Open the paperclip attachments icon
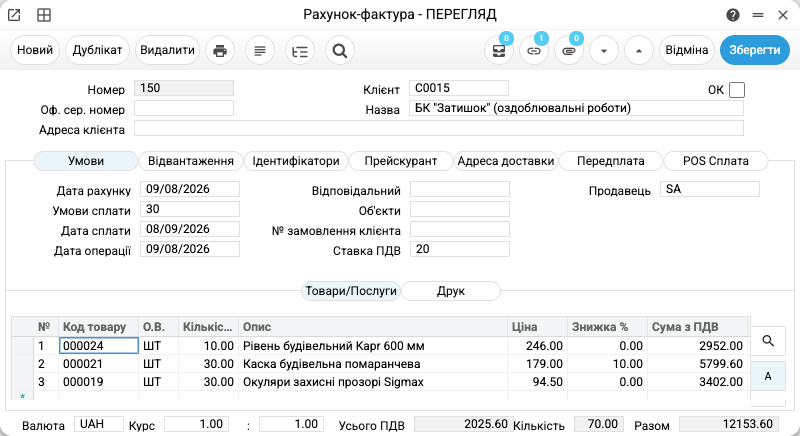This screenshot has height=436, width=800. pyautogui.click(x=569, y=50)
